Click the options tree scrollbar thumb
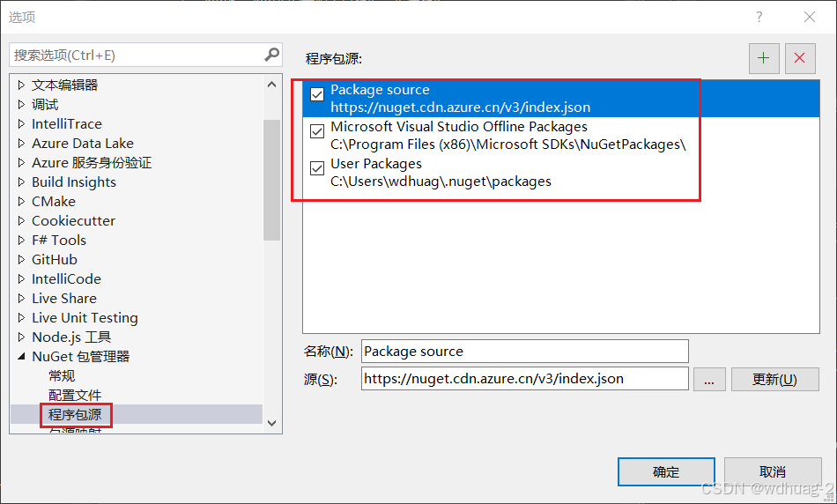Viewport: 837px width, 504px height. click(x=271, y=180)
